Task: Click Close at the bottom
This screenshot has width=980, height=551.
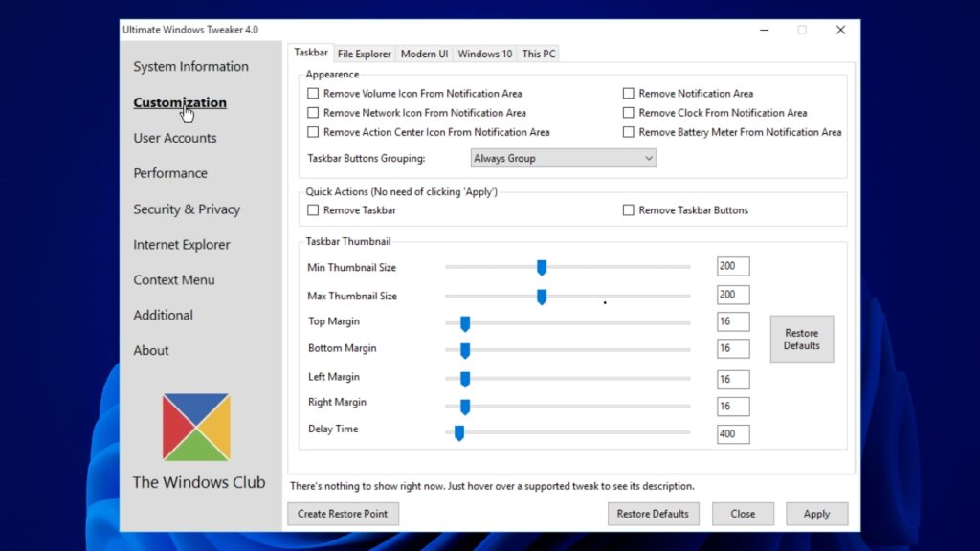Action: point(743,514)
